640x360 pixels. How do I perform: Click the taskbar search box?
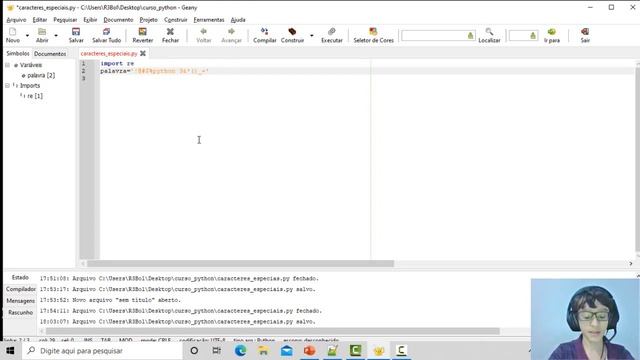point(102,351)
